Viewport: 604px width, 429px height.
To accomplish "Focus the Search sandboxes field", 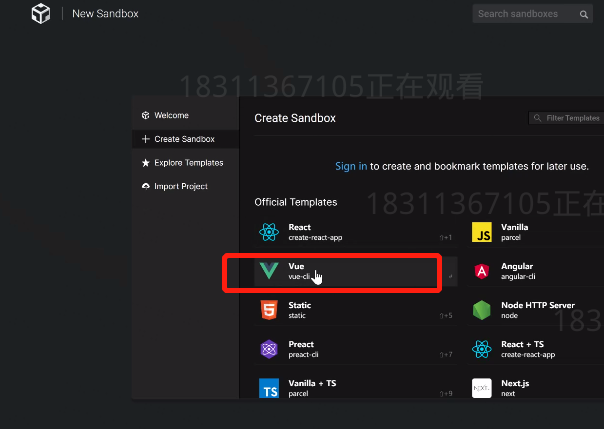I will [532, 14].
